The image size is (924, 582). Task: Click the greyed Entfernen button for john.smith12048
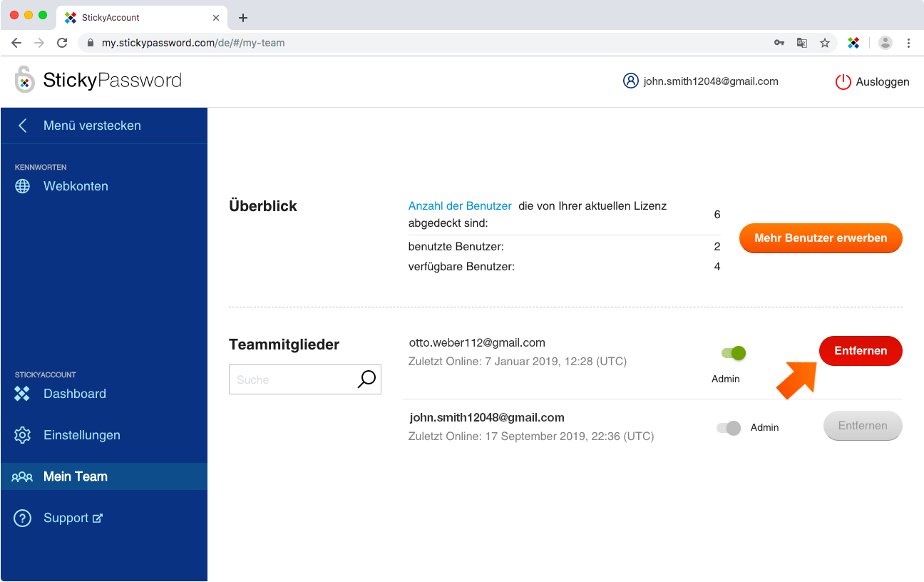[863, 426]
